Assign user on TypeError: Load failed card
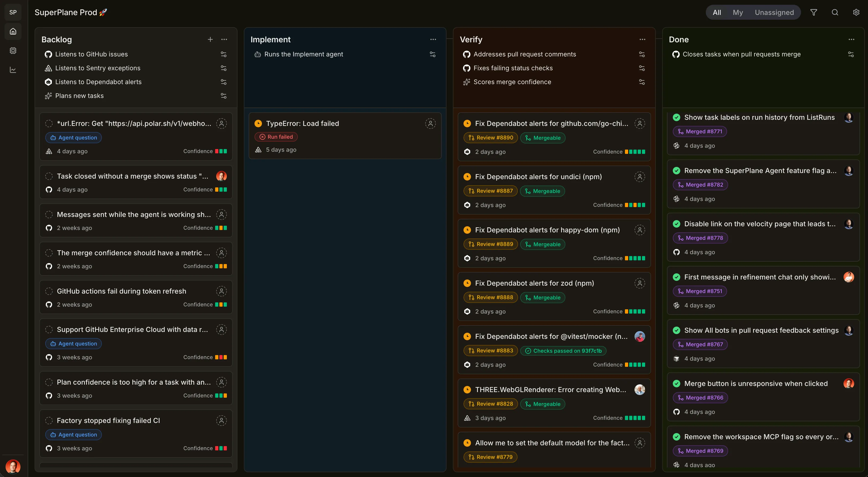Screen dimensions: 868x477 430,124
